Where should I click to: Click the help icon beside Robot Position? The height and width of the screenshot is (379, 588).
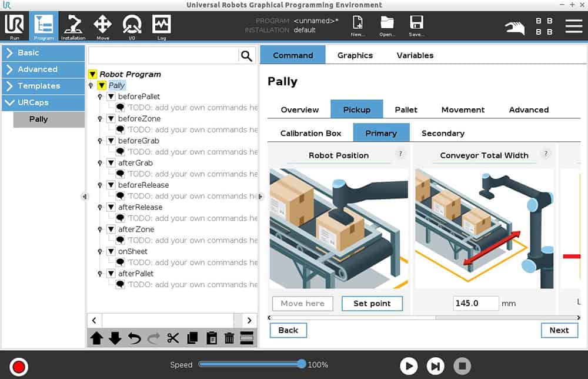400,154
